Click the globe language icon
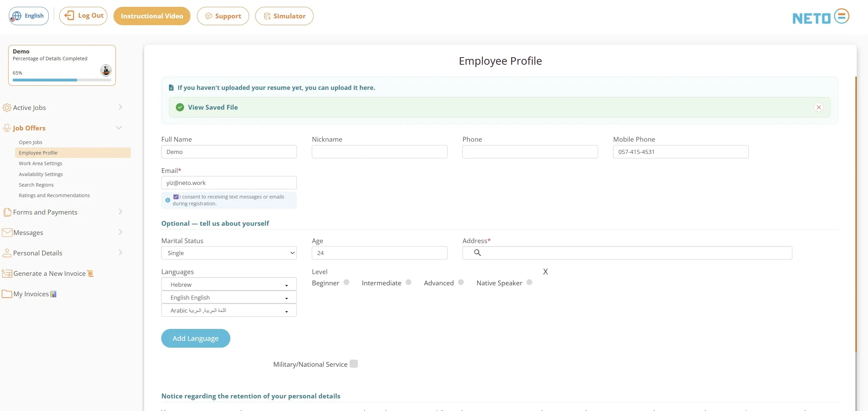 click(16, 16)
